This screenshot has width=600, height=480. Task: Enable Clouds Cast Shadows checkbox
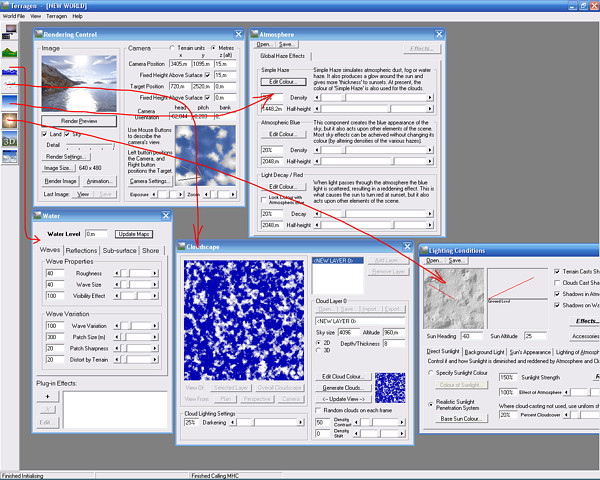pyautogui.click(x=557, y=282)
